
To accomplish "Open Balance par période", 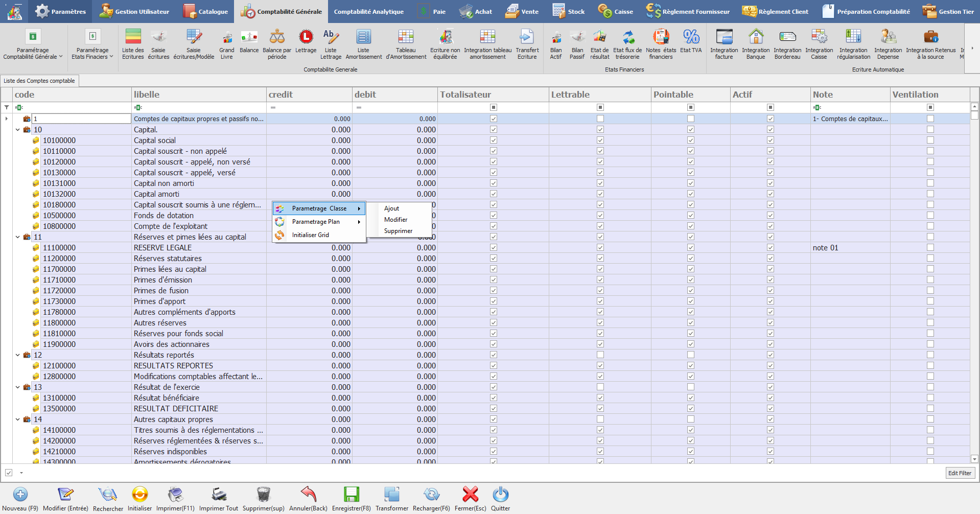I will pos(277,44).
